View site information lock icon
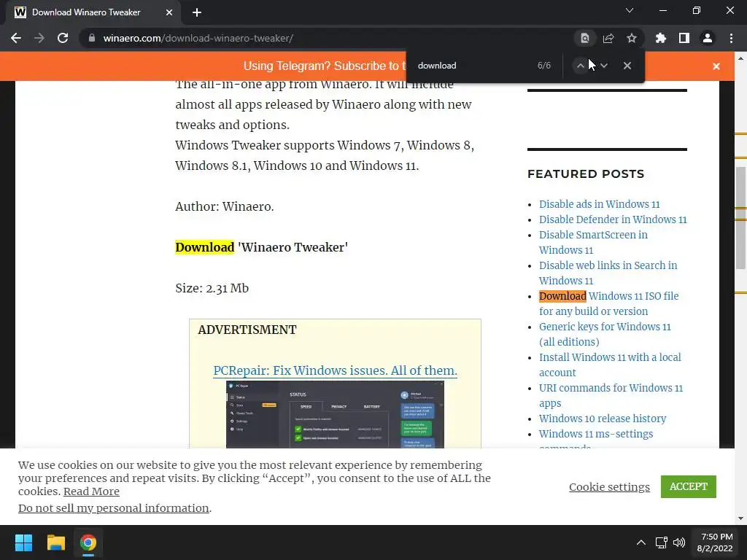 click(92, 38)
